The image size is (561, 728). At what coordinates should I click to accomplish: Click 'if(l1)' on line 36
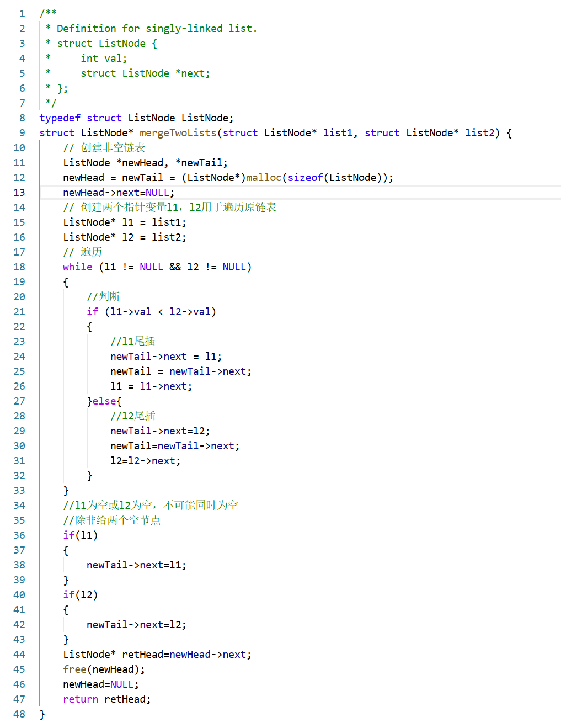pyautogui.click(x=81, y=535)
